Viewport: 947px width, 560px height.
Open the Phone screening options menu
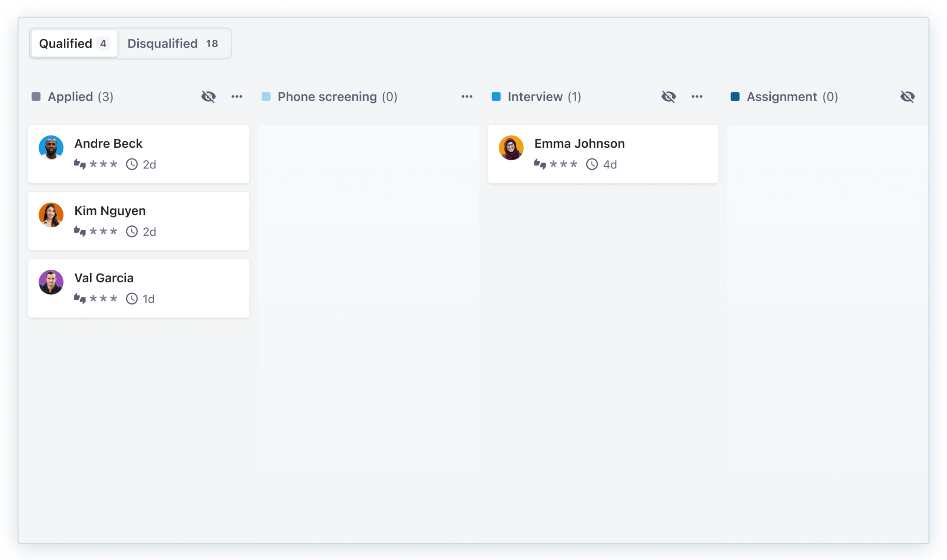pyautogui.click(x=467, y=97)
